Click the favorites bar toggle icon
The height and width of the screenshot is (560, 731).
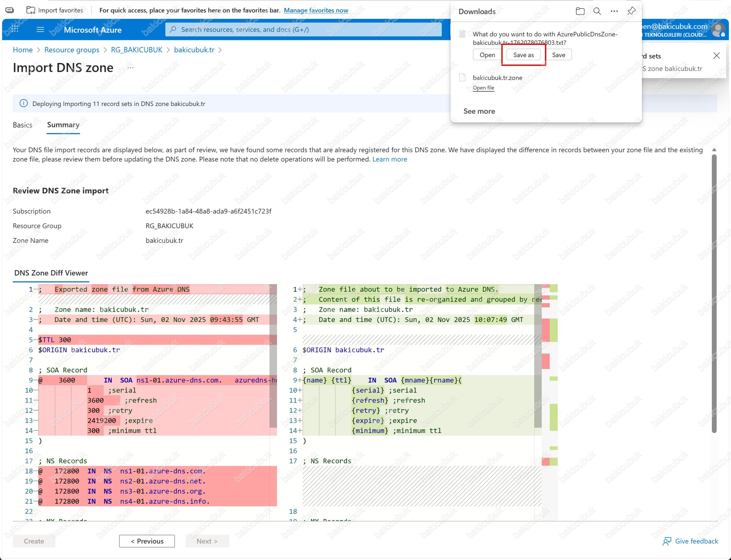[10, 10]
